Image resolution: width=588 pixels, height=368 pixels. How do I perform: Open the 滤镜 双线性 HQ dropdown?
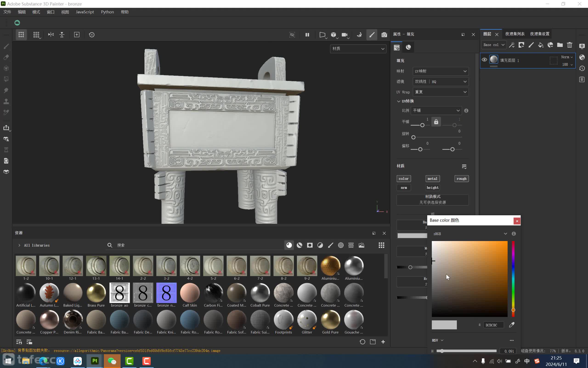(x=441, y=81)
